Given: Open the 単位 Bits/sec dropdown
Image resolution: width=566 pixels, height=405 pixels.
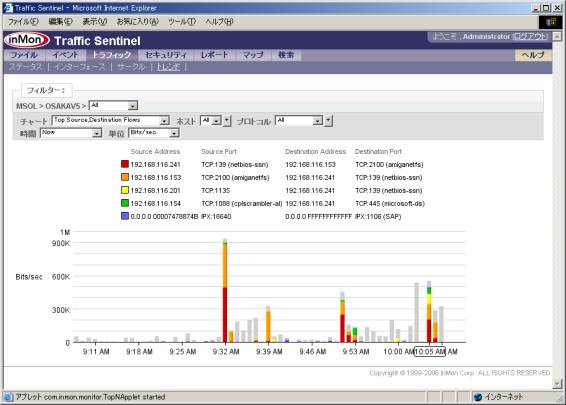Looking at the screenshot, I should coord(154,133).
